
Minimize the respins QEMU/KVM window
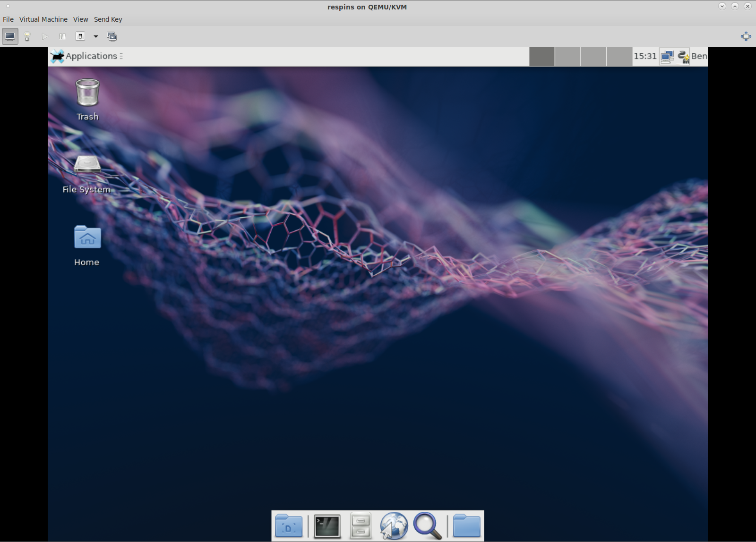pyautogui.click(x=722, y=6)
